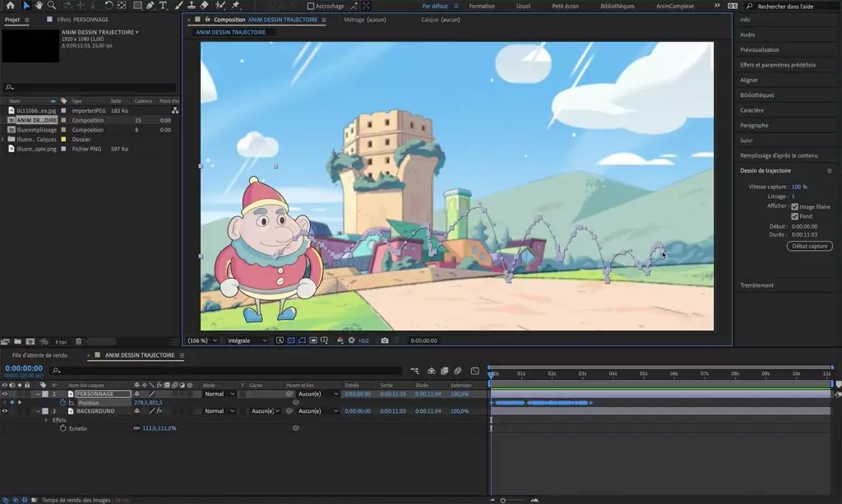Click the Position value 278,5,801,5
842x504 pixels.
click(148, 403)
